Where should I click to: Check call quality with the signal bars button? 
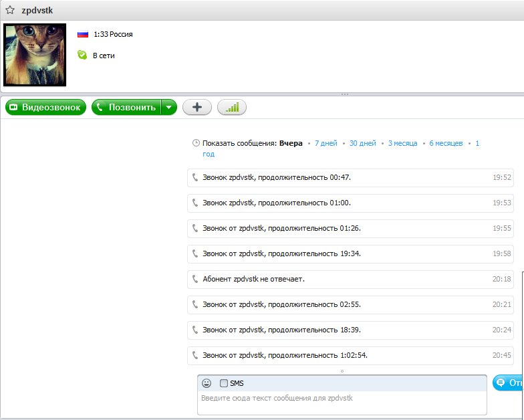(x=232, y=107)
